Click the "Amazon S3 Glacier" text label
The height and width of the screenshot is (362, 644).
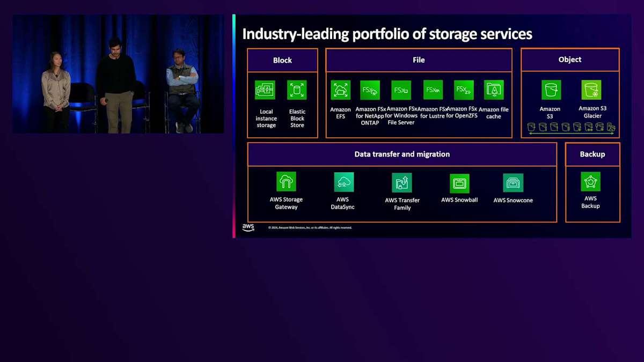point(592,112)
